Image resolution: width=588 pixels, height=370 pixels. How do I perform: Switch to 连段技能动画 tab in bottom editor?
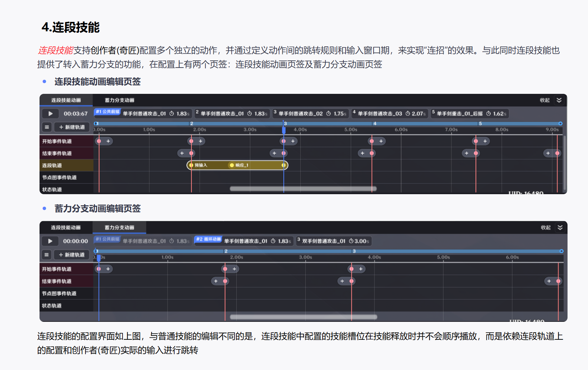pyautogui.click(x=66, y=228)
